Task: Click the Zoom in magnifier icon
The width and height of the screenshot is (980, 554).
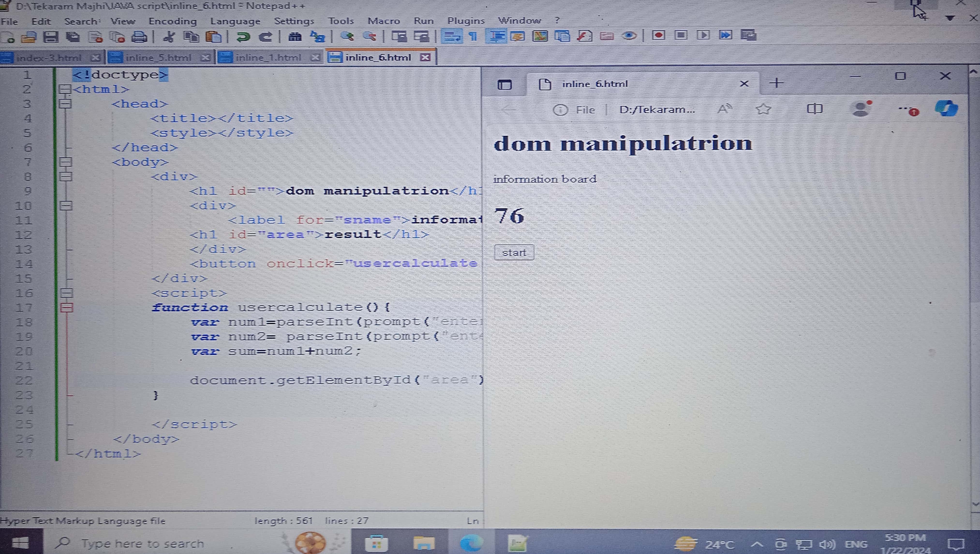Action: point(347,36)
